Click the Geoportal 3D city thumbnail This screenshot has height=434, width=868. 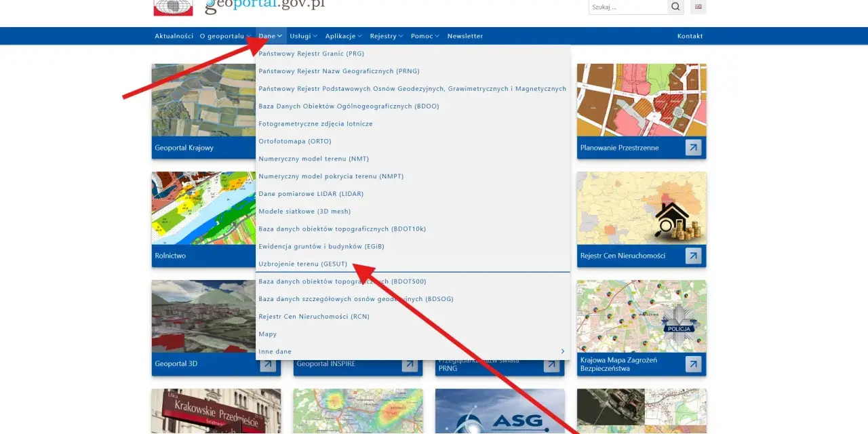[203, 317]
